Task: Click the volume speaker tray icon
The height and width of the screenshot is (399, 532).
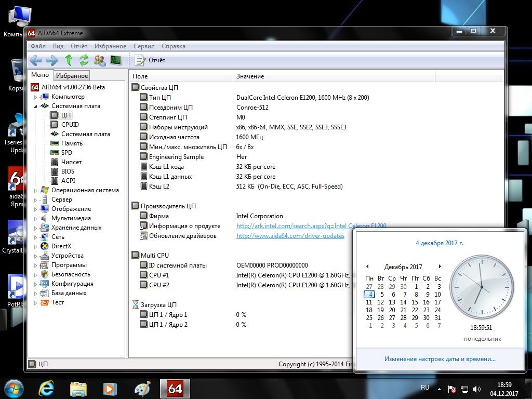Action: click(477, 389)
